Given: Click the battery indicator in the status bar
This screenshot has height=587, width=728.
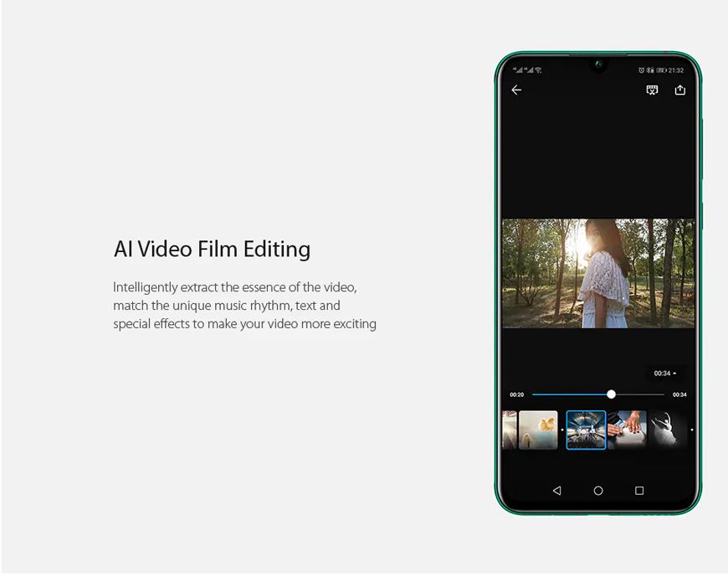Looking at the screenshot, I should (661, 70).
